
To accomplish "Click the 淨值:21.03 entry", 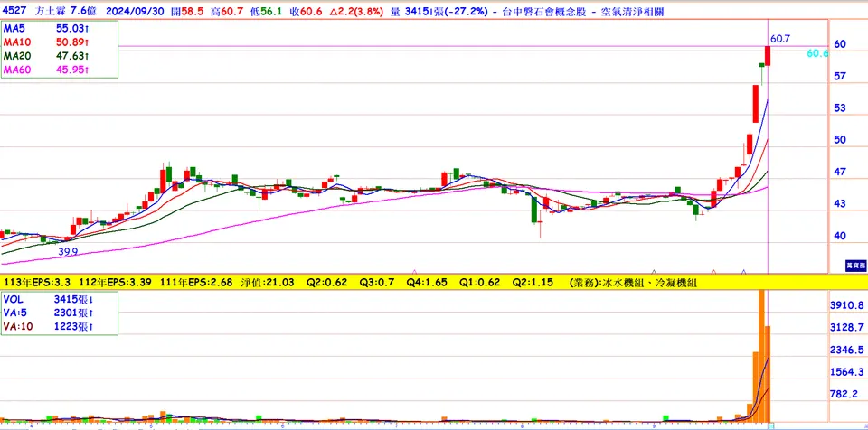I will pos(268,282).
